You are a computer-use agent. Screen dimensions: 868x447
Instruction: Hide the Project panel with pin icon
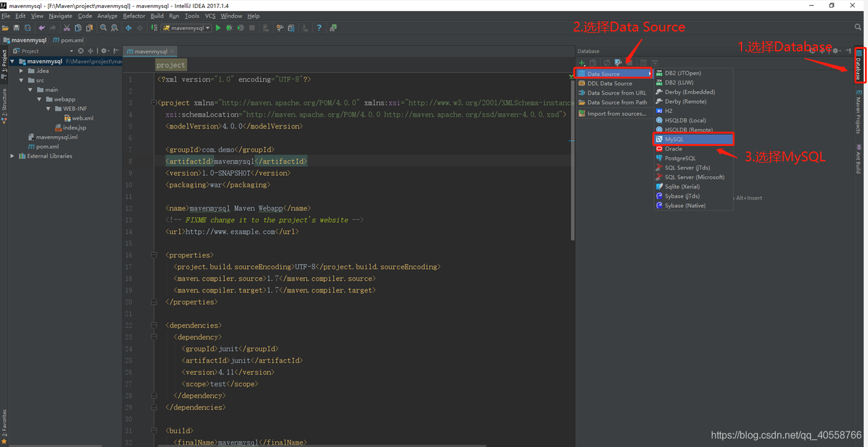click(116, 51)
